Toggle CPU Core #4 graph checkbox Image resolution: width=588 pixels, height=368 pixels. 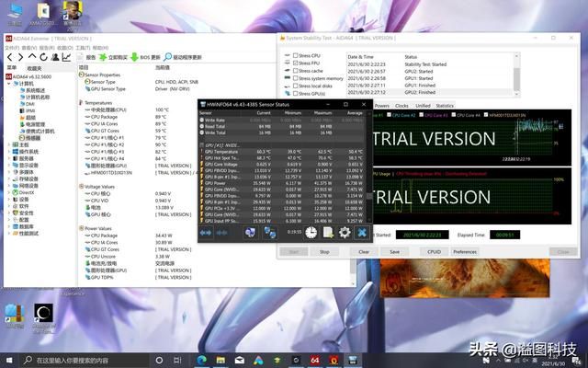454,114
